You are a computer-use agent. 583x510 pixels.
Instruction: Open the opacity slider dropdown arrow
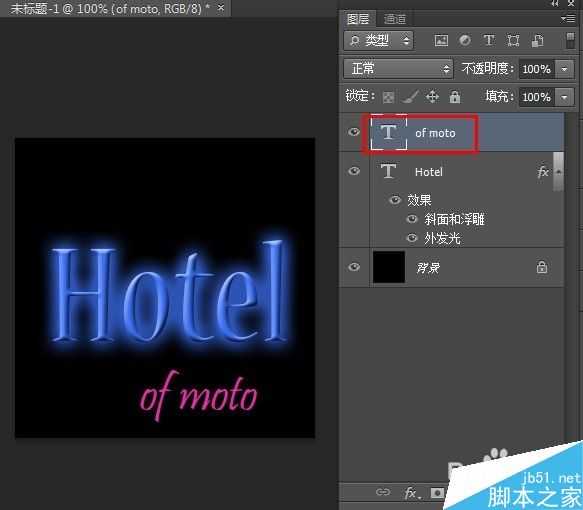click(564, 69)
